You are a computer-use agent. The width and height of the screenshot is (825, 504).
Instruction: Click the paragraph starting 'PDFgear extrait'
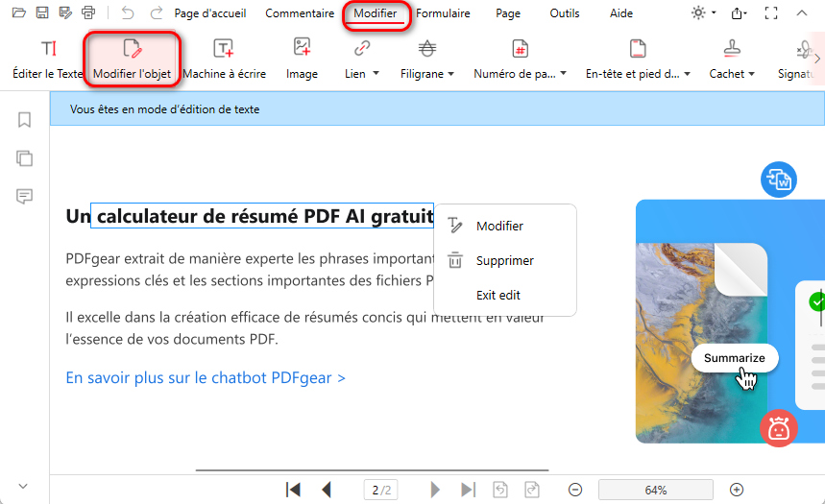(x=250, y=270)
